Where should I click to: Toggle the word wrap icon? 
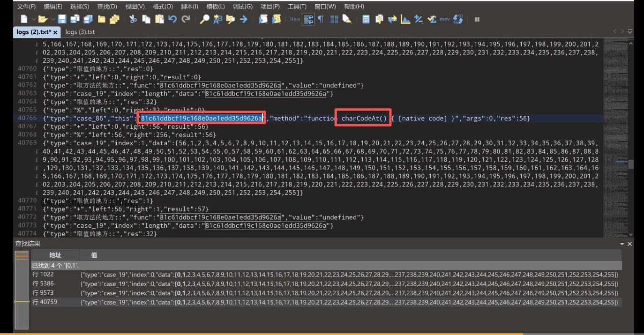(308, 19)
